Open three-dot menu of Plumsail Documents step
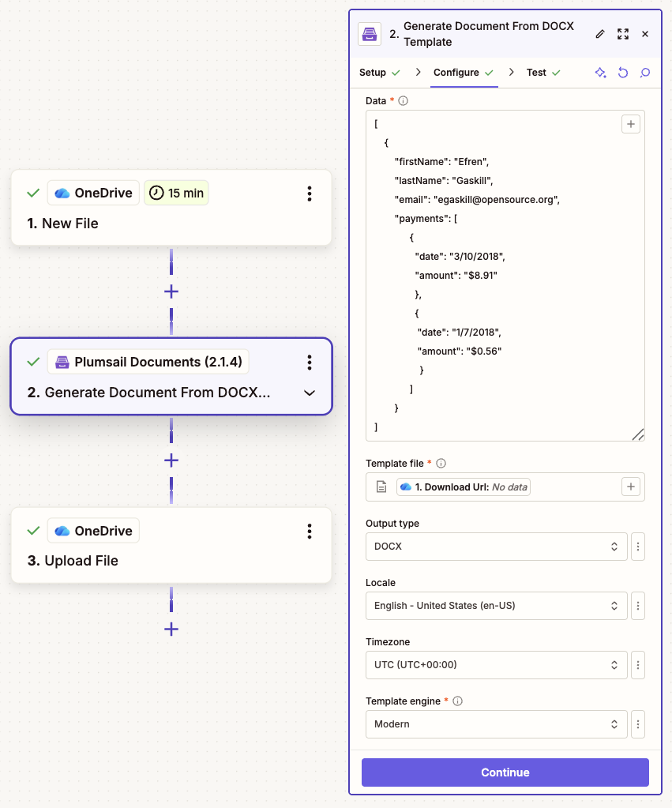Image resolution: width=672 pixels, height=808 pixels. 310,363
